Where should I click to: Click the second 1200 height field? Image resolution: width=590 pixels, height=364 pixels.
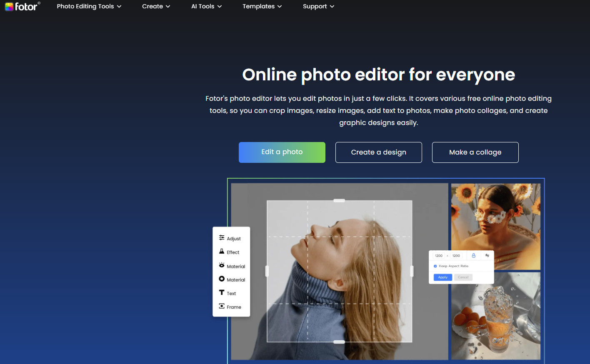(x=456, y=255)
